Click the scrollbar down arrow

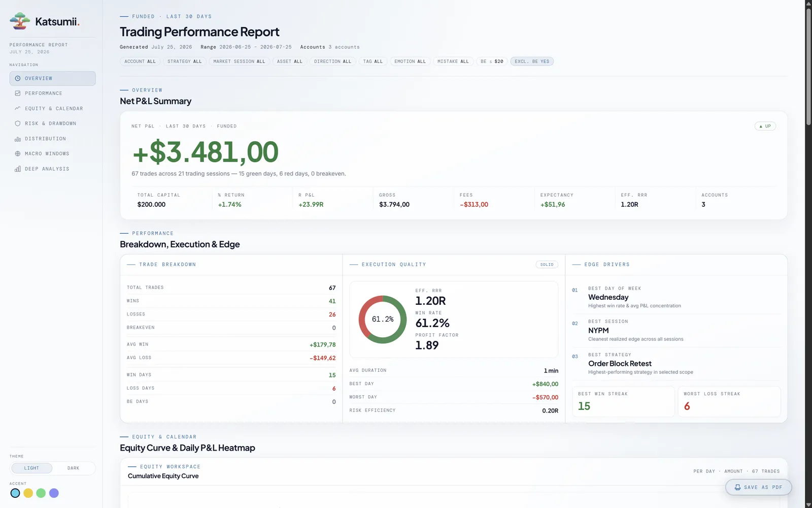(x=808, y=505)
